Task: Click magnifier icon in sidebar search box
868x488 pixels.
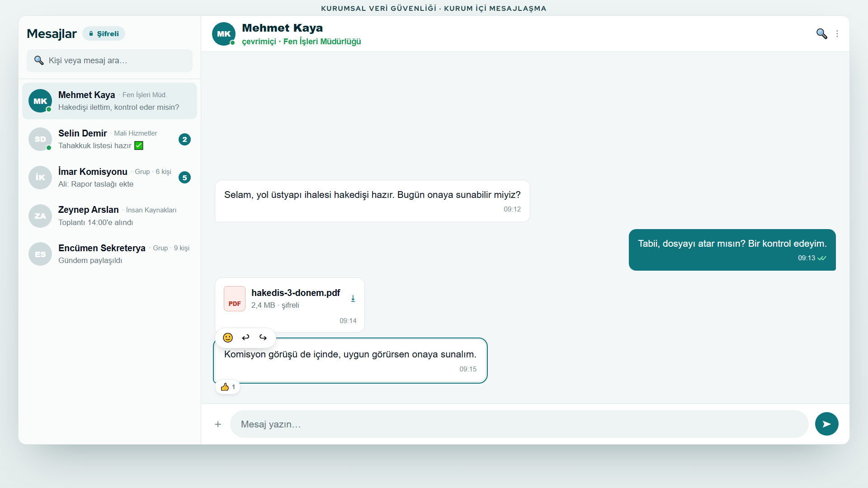Action: point(39,61)
